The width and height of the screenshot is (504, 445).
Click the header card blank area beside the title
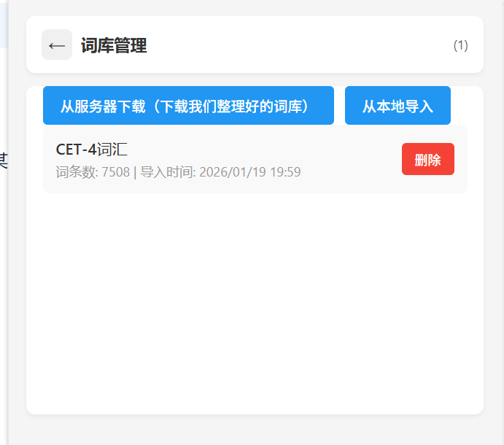(299, 44)
